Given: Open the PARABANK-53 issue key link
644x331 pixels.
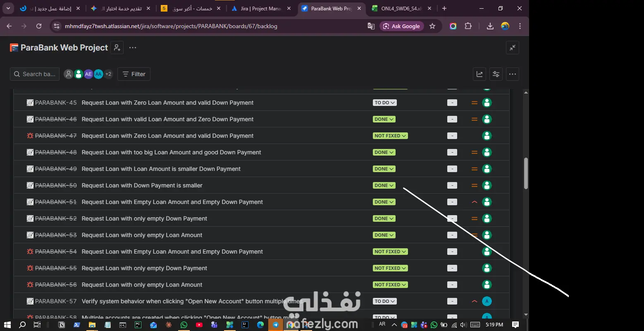Looking at the screenshot, I should [x=56, y=235].
